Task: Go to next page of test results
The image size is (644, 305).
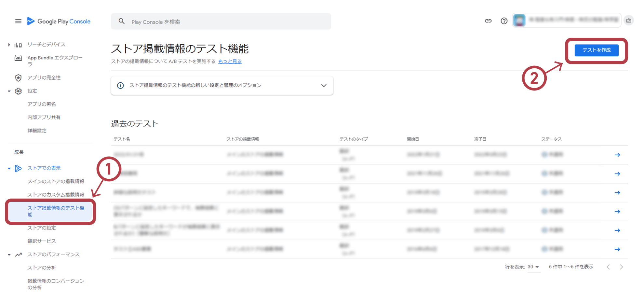Action: pos(621,267)
